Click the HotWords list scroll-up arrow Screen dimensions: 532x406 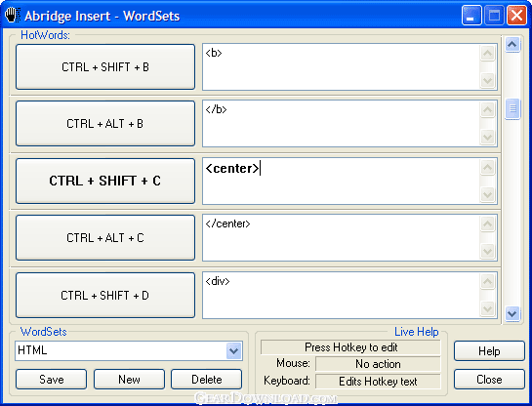(512, 44)
